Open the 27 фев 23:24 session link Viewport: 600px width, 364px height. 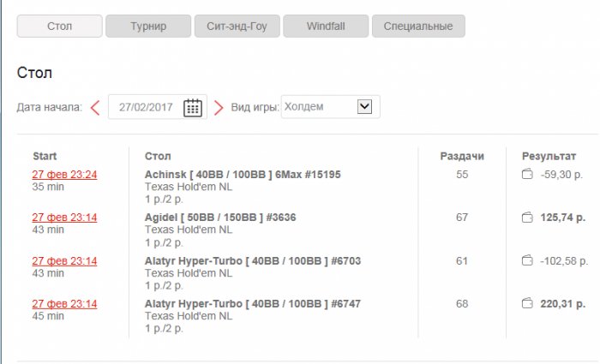pyautogui.click(x=64, y=175)
